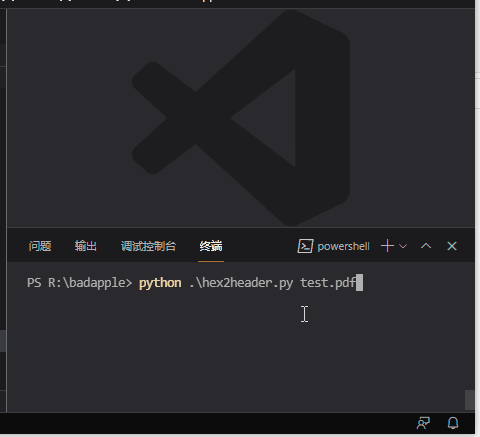Viewport: 480px width, 437px height.
Task: Click the word python in the terminal
Action: coord(160,283)
